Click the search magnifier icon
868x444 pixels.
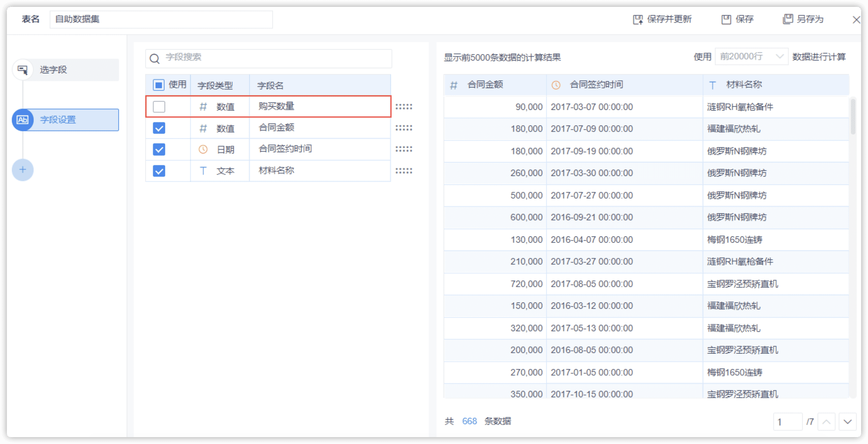155,59
